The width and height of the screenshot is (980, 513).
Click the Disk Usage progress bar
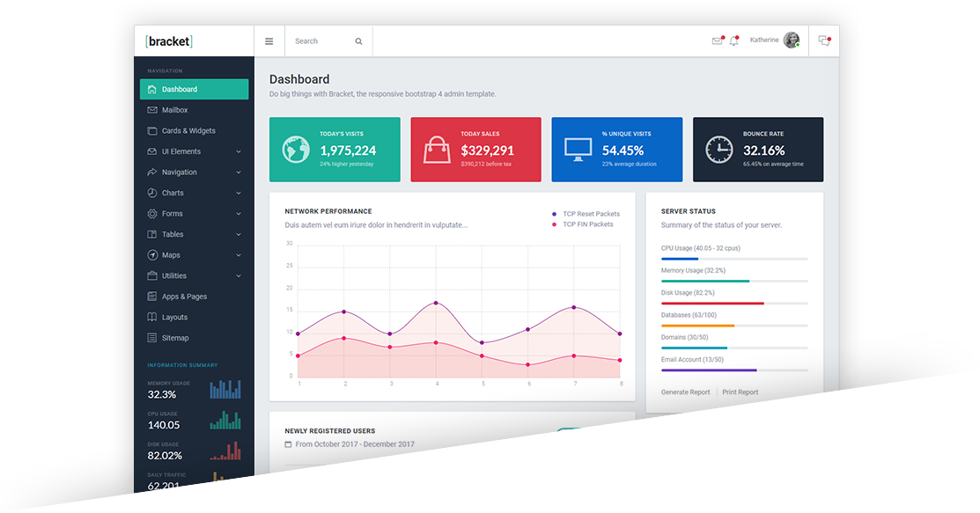pos(734,303)
